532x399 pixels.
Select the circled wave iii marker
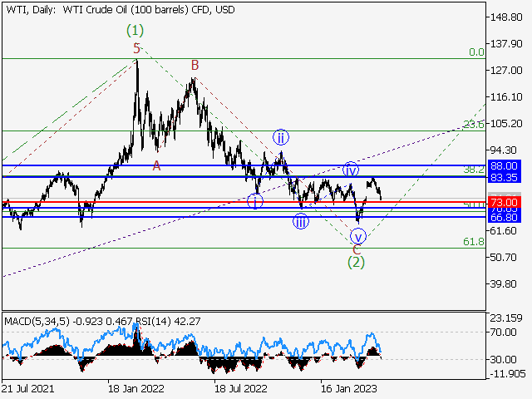[x=300, y=221]
